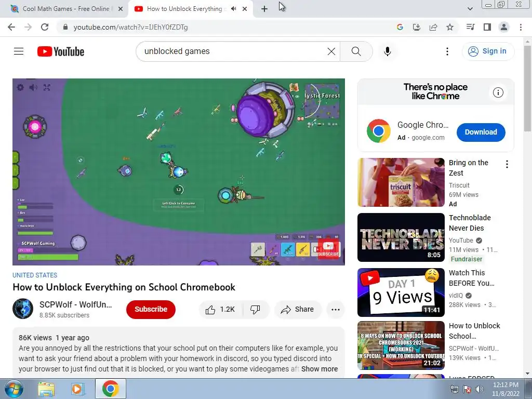Like the video with thumbs up
This screenshot has width=532, height=399.
tap(220, 309)
